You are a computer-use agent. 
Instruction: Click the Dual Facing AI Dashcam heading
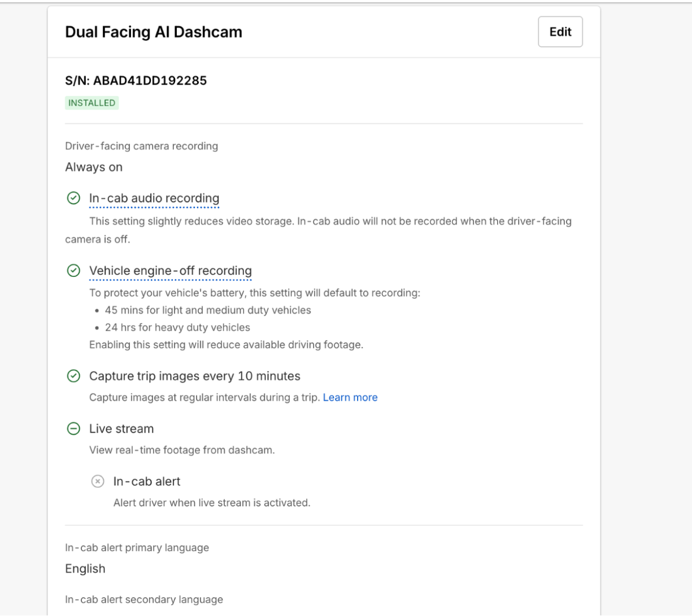tap(154, 32)
